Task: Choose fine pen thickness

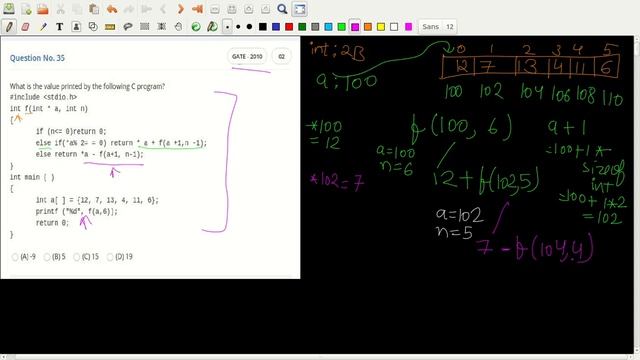Action: pos(227,27)
